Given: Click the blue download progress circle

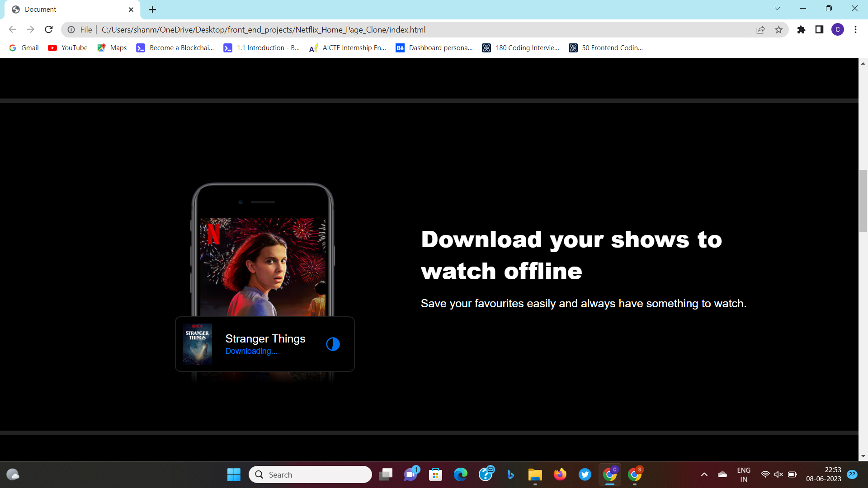Looking at the screenshot, I should [x=333, y=344].
